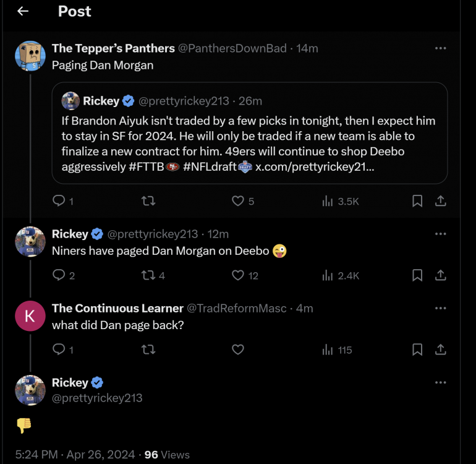Repost Rickey's reply with 4 reposts
This screenshot has width=476, height=464.
pos(148,275)
